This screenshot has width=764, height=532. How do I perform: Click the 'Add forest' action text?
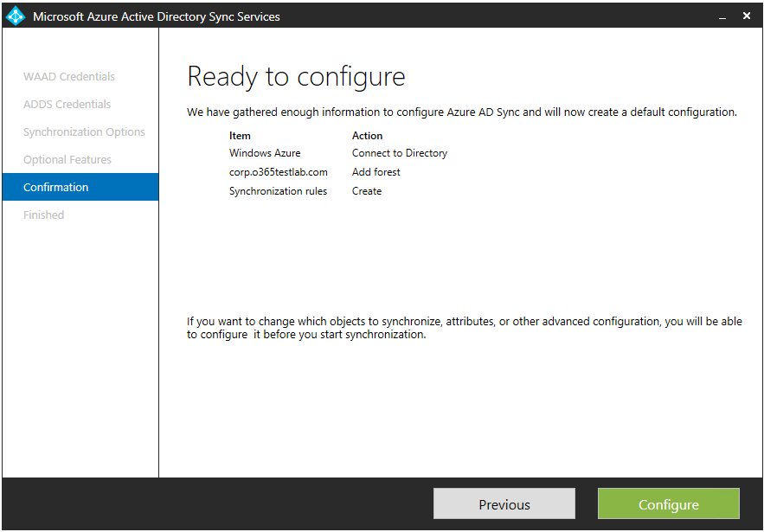pyautogui.click(x=376, y=172)
